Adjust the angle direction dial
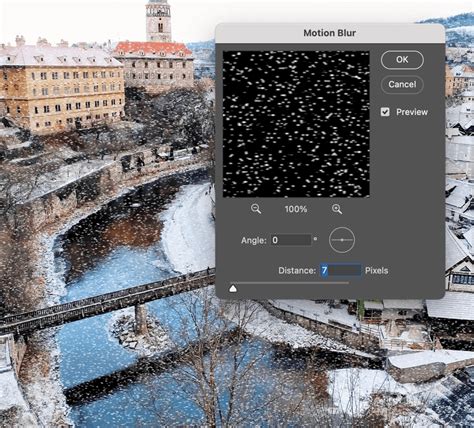The width and height of the screenshot is (474, 428). coord(342,240)
